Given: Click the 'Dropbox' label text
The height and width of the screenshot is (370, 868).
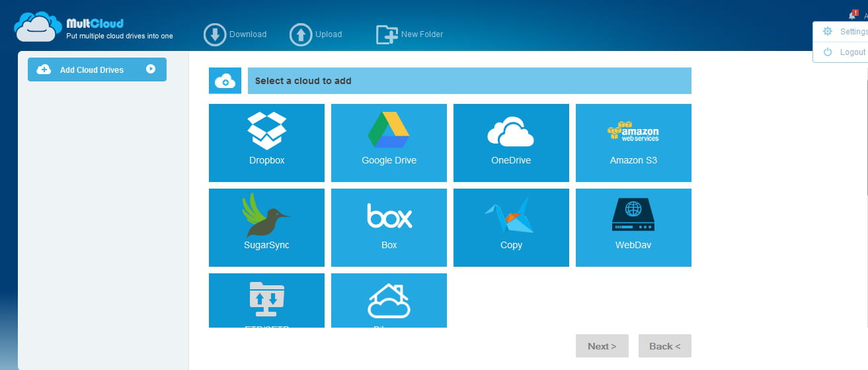Looking at the screenshot, I should [267, 160].
